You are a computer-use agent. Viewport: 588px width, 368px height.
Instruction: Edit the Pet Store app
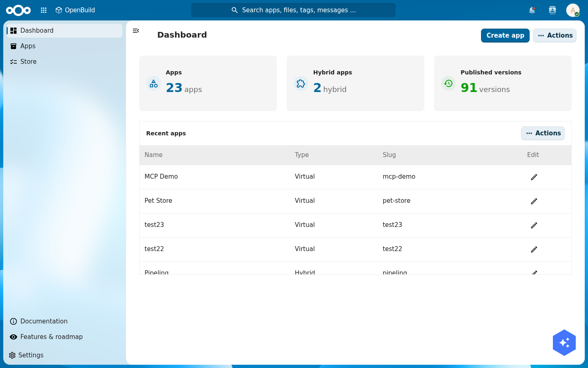[x=534, y=201]
